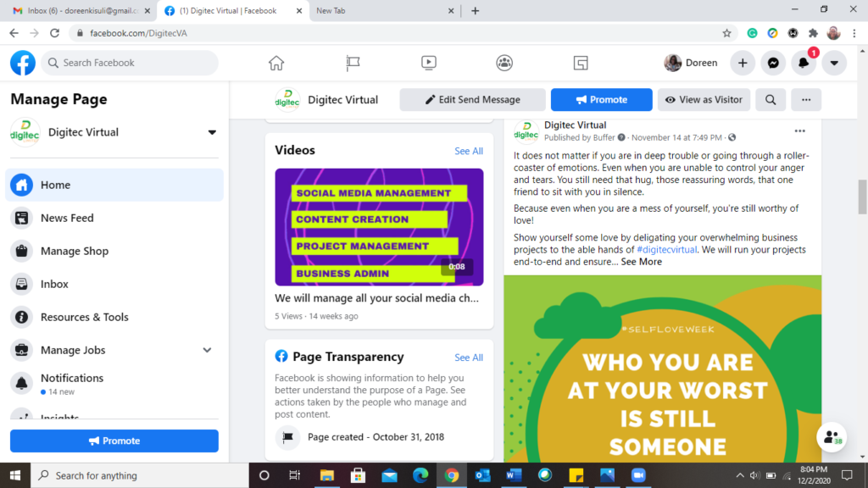Click the page search magnifier button
Screen dimensions: 868x488
pos(771,100)
